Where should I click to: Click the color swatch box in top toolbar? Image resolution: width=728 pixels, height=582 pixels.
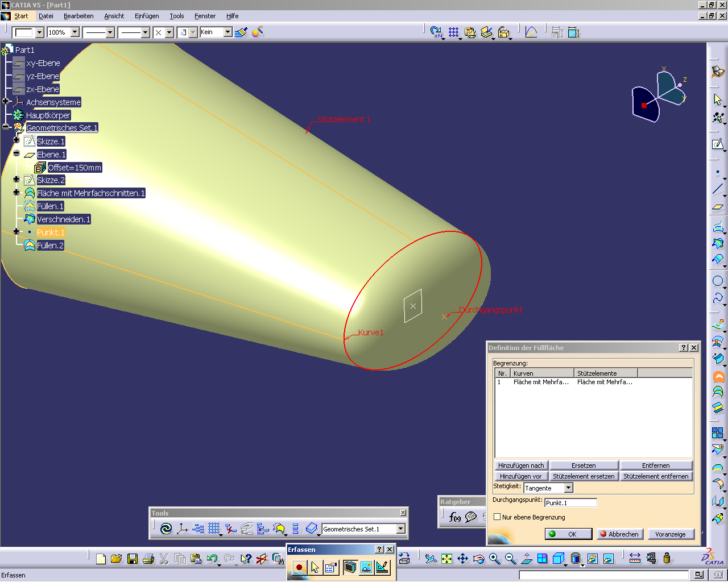tap(23, 32)
